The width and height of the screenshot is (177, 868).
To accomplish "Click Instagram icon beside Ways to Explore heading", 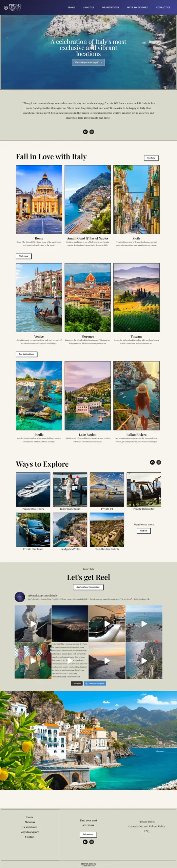I will coord(159,462).
